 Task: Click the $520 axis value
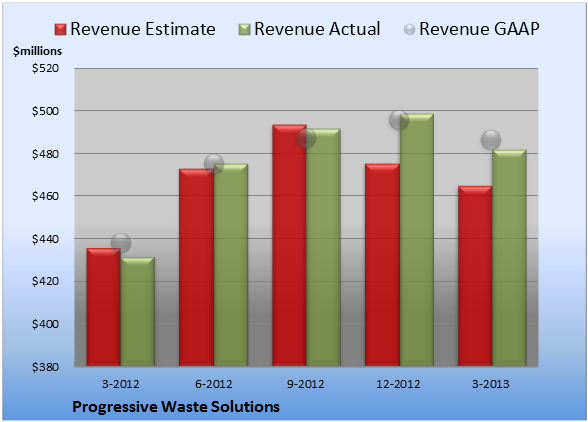[x=45, y=68]
